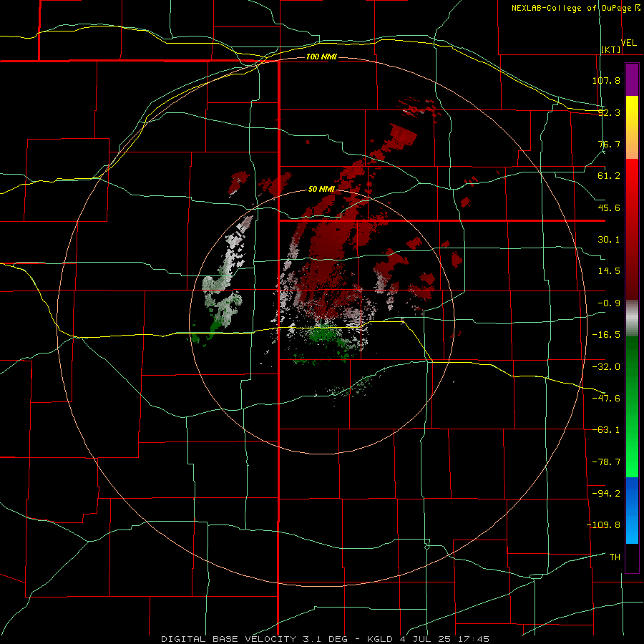Viewport: 644px width, 644px height.
Task: Click the -94.2 velocity scale value
Action: (x=606, y=494)
